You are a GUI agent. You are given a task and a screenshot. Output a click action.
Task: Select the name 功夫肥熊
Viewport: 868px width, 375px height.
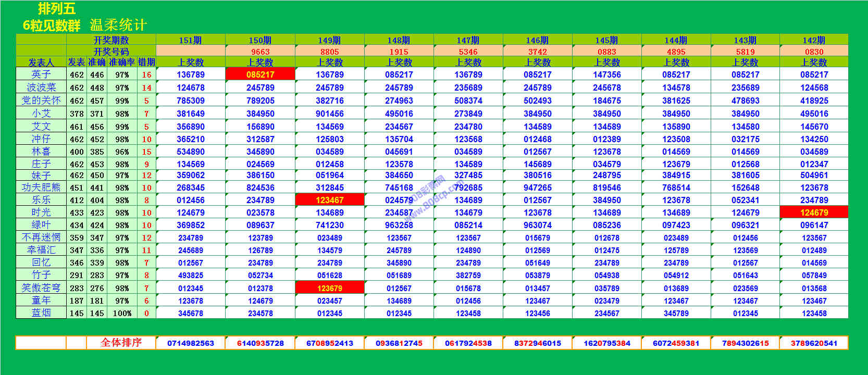[41, 187]
